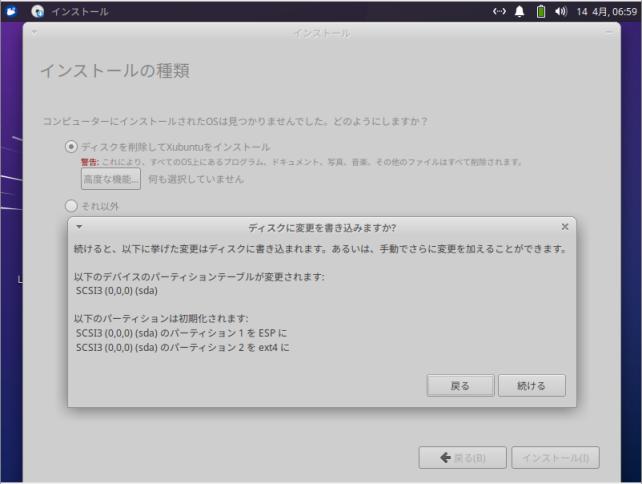Click the 戻る button in the confirmation dialog
Screen dimensions: 642x484
[x=460, y=385]
